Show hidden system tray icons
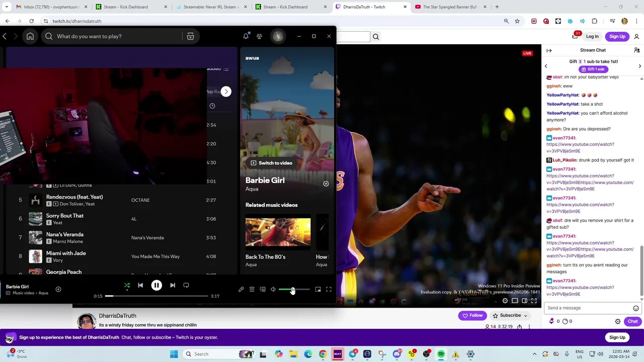The image size is (644, 362). (x=534, y=354)
